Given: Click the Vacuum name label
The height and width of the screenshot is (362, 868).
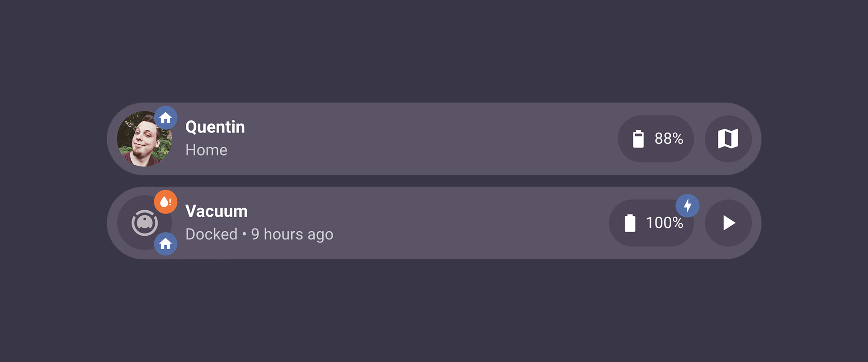Looking at the screenshot, I should coord(217,211).
